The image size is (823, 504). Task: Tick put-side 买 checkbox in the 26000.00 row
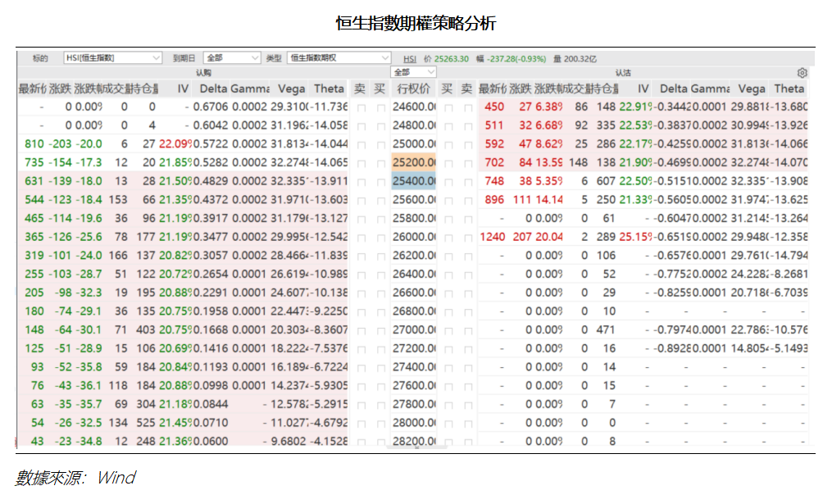[448, 238]
